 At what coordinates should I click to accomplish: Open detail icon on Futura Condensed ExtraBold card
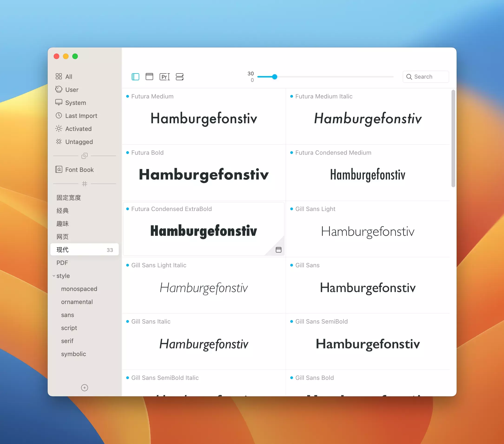point(278,250)
